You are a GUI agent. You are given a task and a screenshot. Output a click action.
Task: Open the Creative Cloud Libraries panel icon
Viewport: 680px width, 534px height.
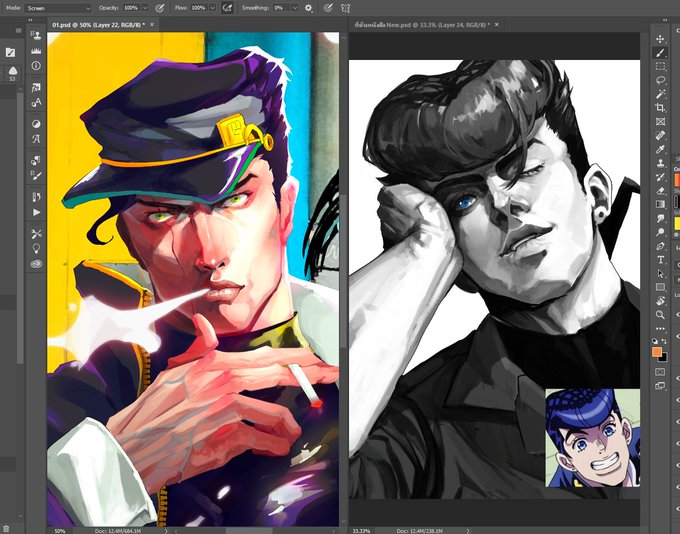pos(36,264)
